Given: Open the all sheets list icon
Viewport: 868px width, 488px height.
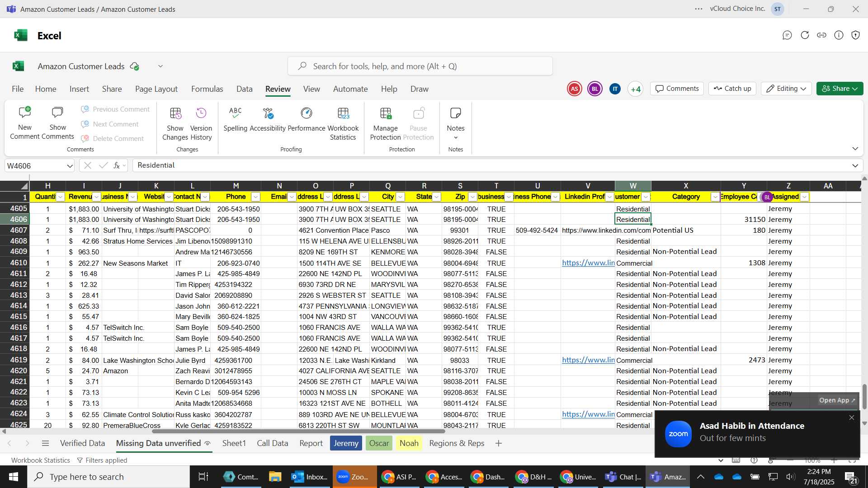Looking at the screenshot, I should pos(45,443).
